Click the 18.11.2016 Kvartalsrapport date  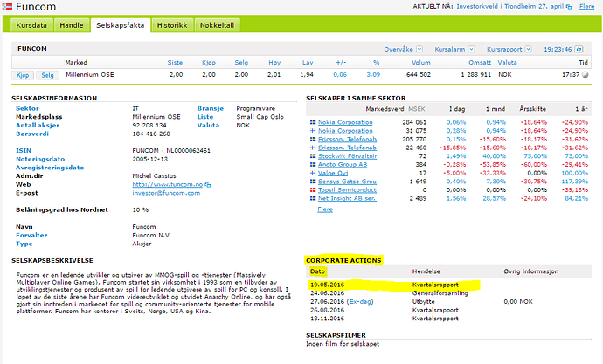click(327, 319)
